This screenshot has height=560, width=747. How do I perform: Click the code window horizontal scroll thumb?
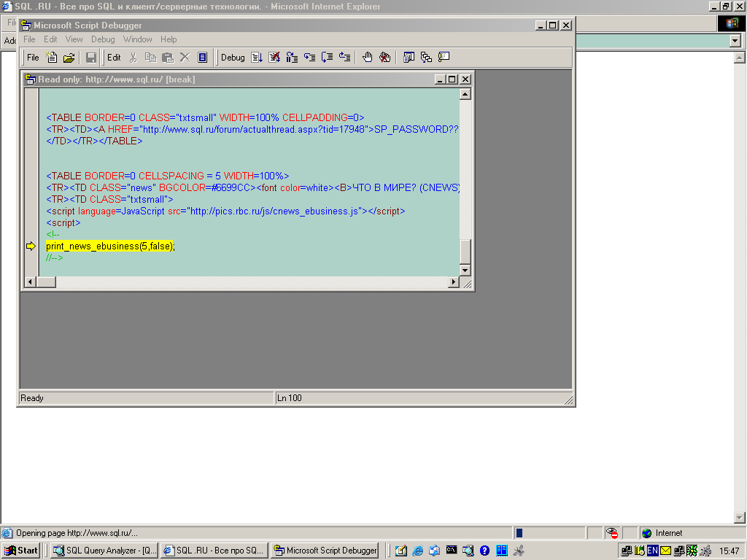(x=46, y=282)
